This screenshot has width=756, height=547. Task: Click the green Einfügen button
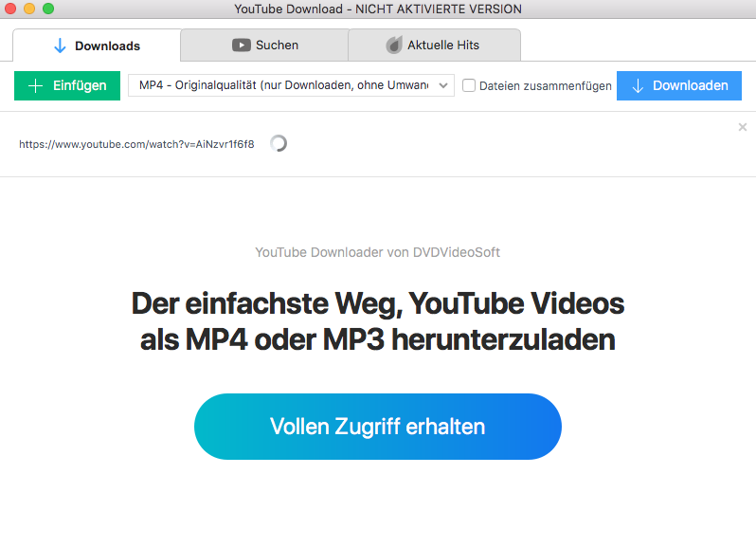point(67,86)
